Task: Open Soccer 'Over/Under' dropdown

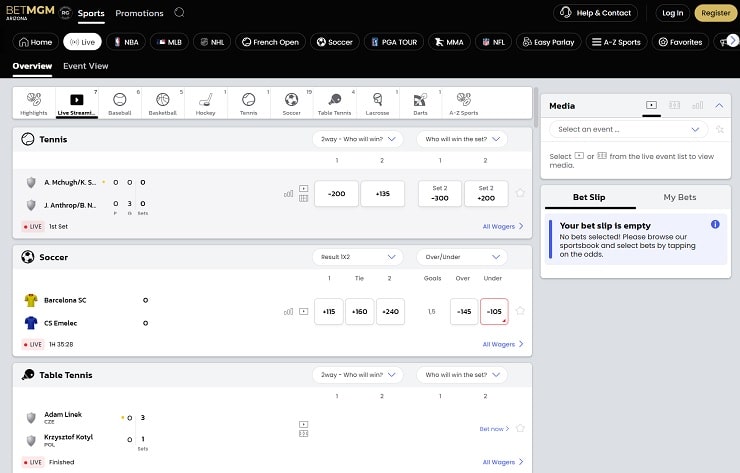Action: pyautogui.click(x=462, y=257)
